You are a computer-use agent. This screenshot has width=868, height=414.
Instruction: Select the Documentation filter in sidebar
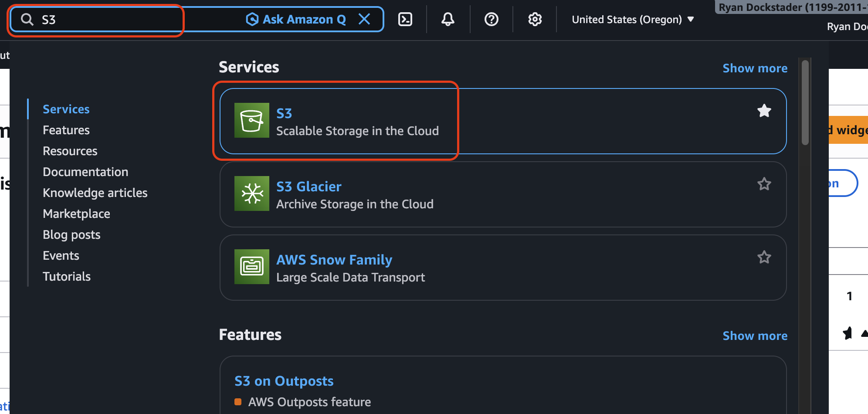[85, 172]
